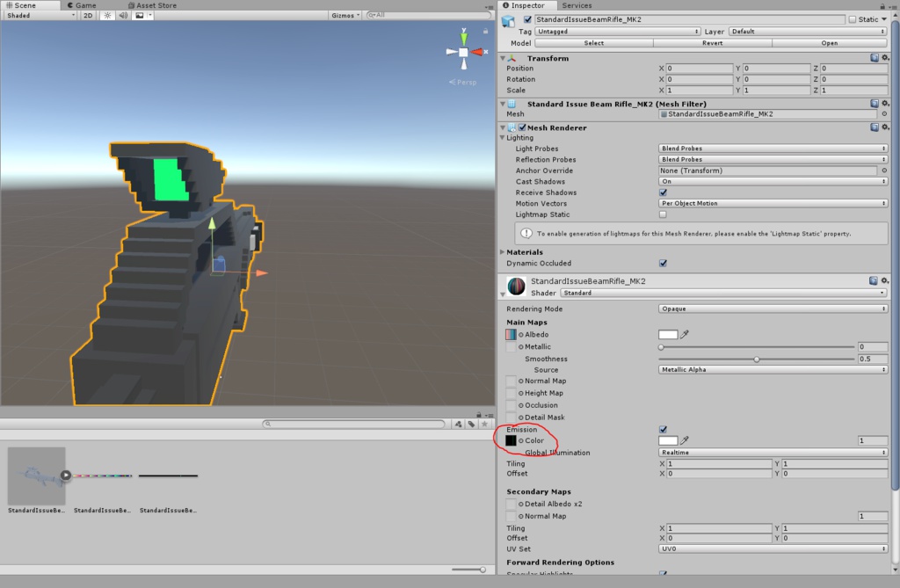This screenshot has height=588, width=900.
Task: Switch to the Game tab
Action: coord(82,5)
